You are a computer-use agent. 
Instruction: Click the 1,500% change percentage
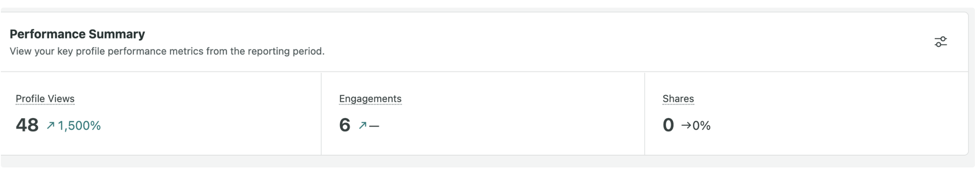click(x=79, y=126)
